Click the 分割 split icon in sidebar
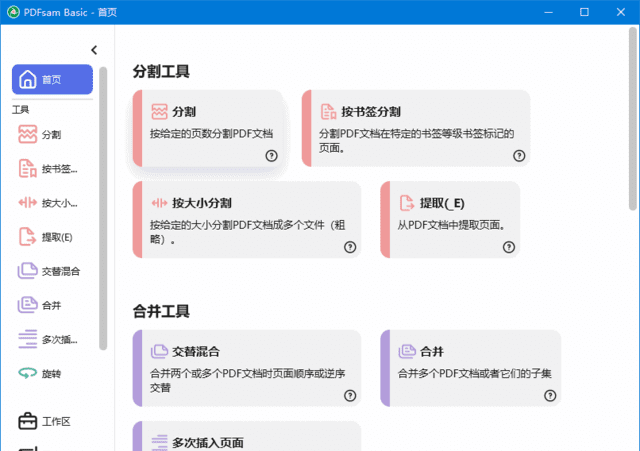640x451 pixels. [x=27, y=134]
